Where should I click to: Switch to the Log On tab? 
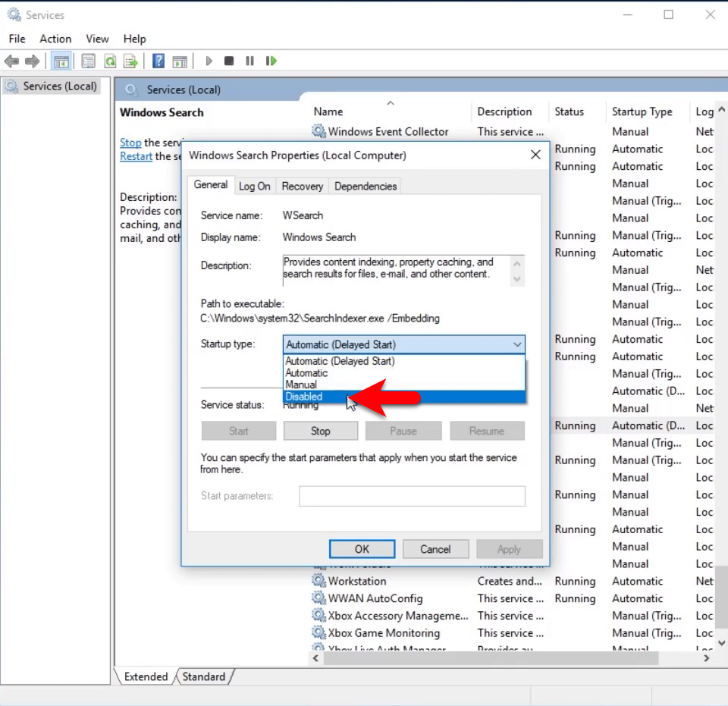(x=255, y=186)
